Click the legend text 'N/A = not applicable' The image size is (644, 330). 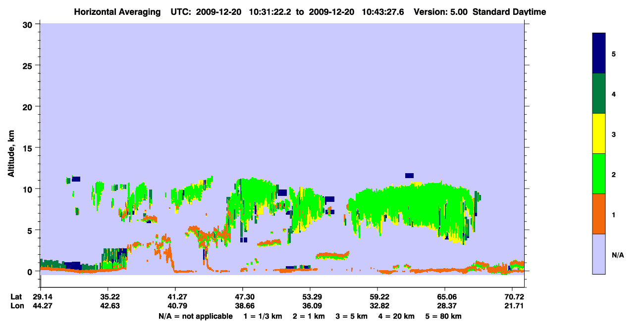tap(195, 316)
